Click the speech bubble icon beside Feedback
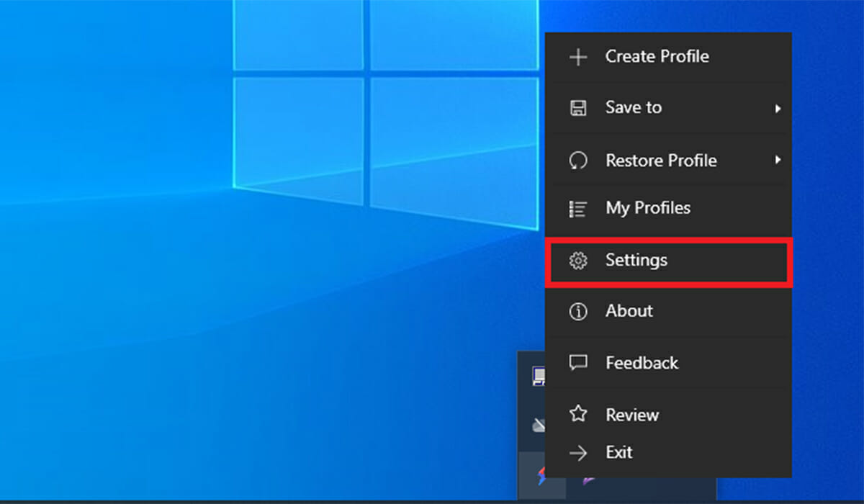 point(579,363)
